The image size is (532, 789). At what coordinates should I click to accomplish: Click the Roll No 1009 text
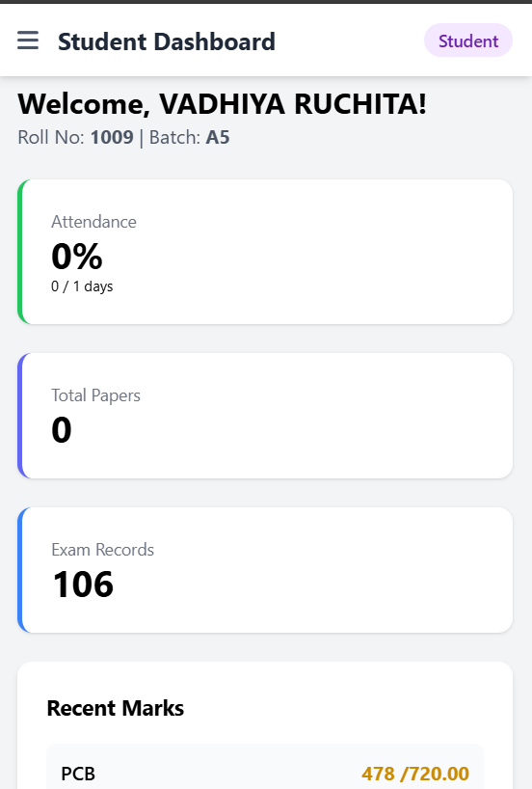pyautogui.click(x=75, y=137)
